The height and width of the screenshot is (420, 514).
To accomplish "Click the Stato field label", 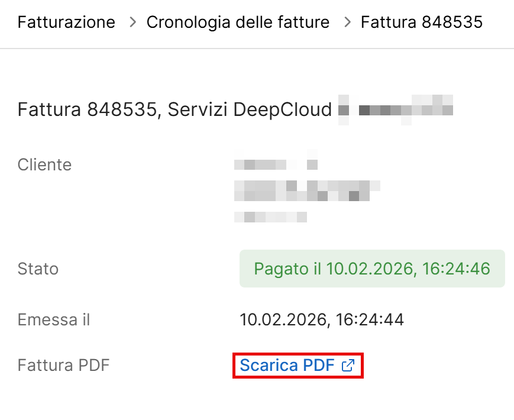I will pos(38,269).
